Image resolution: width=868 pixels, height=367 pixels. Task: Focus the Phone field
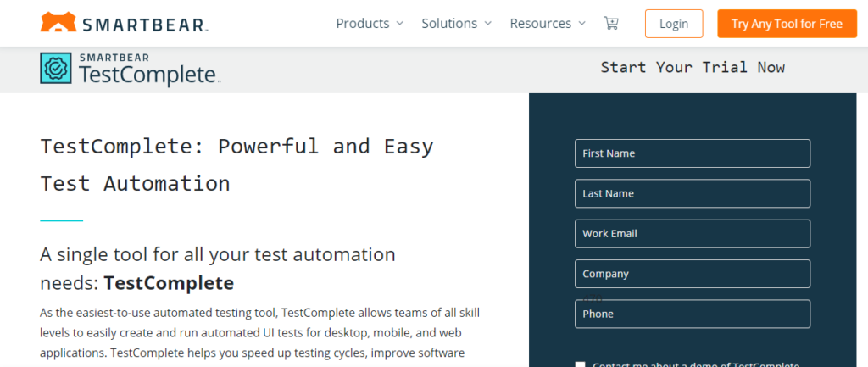tap(693, 314)
